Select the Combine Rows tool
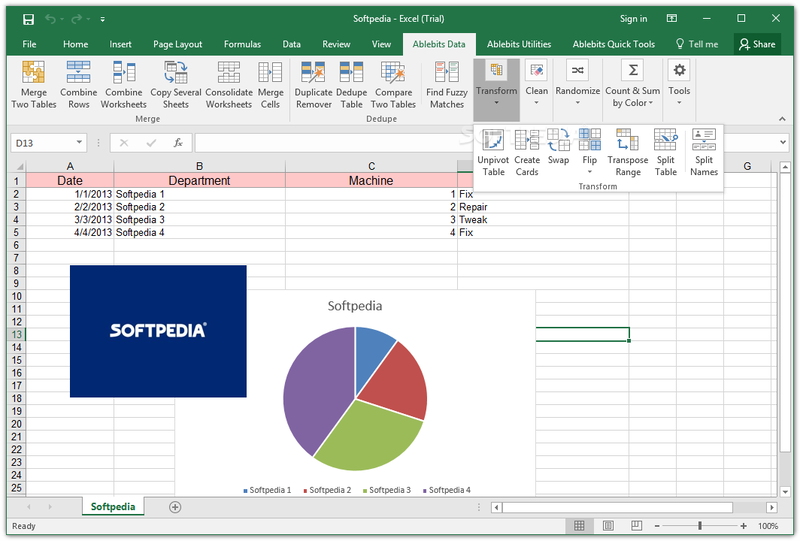 click(x=79, y=84)
